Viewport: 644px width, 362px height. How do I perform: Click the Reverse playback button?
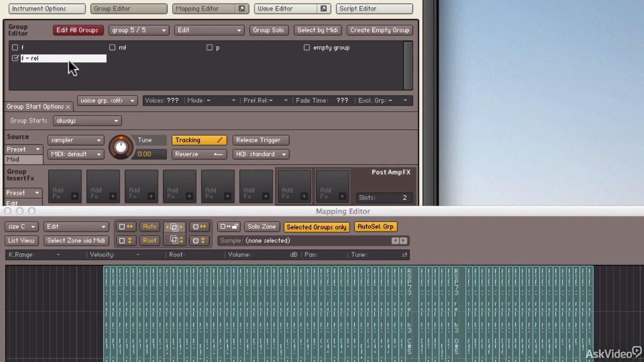pyautogui.click(x=199, y=154)
